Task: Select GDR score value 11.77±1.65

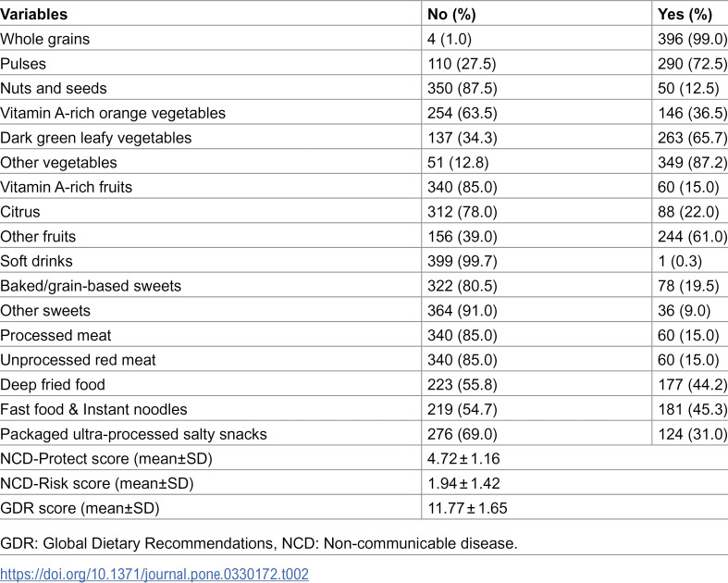Action: coord(467,508)
